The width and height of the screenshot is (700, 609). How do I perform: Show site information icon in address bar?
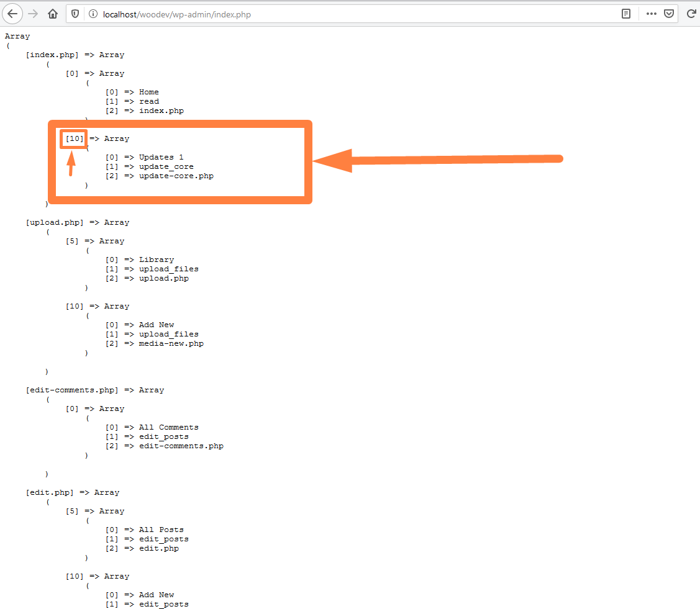coord(93,14)
